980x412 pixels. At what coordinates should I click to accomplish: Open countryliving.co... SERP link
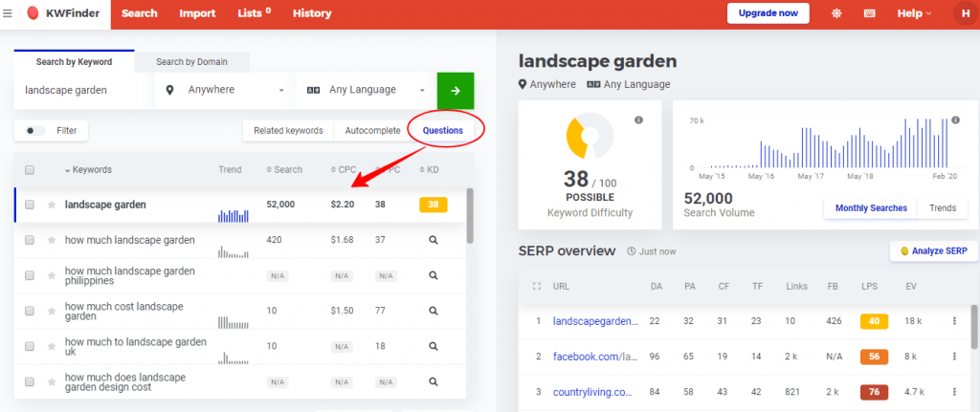click(x=592, y=393)
